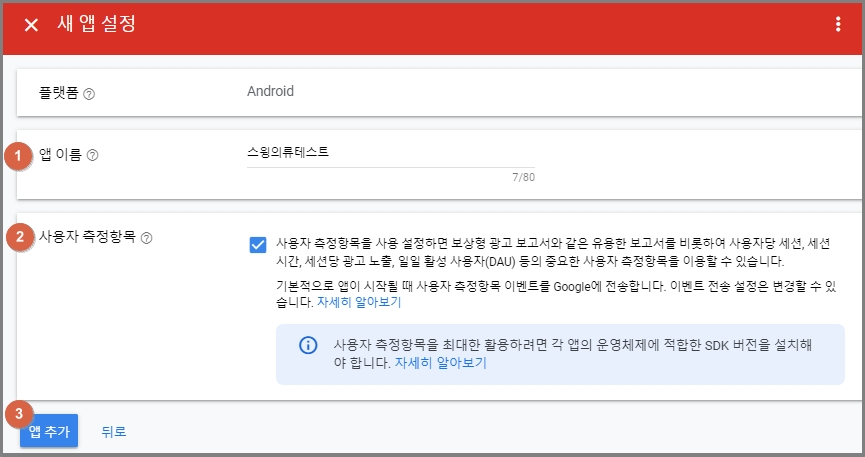Click the 새 앱 설정 header title
Image resolution: width=865 pixels, height=457 pixels.
point(97,24)
